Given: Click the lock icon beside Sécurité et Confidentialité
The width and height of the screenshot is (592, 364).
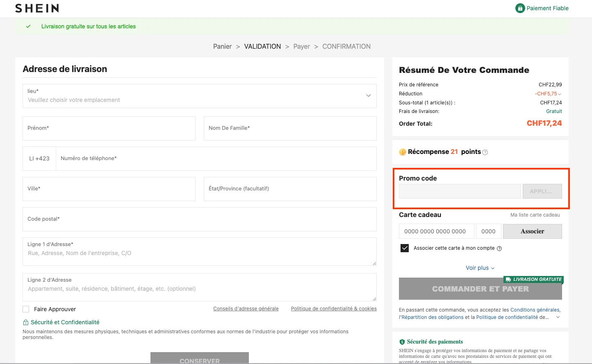Looking at the screenshot, I should coord(25,322).
